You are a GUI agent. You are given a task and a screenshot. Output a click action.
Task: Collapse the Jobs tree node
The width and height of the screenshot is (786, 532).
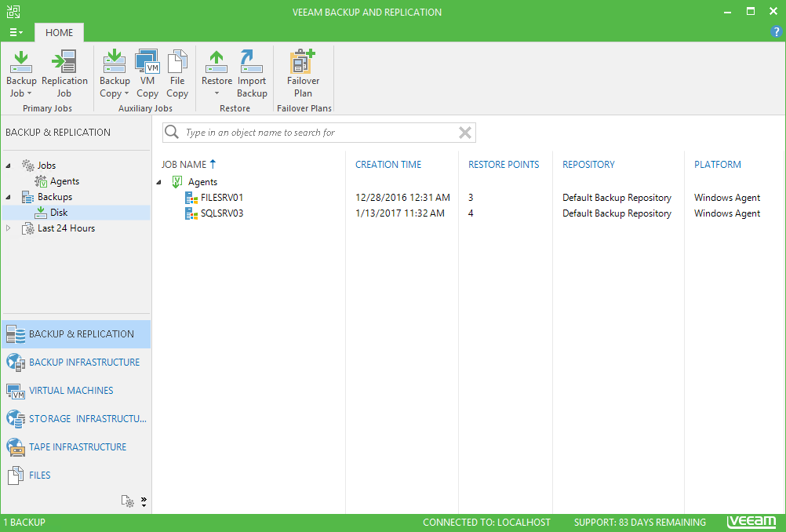point(8,166)
